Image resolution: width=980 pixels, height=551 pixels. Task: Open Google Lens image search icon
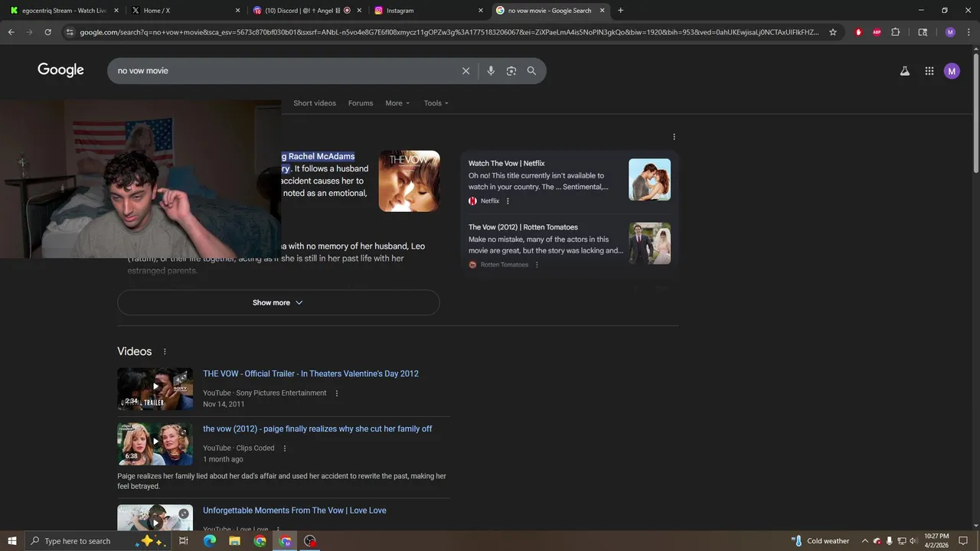tap(511, 70)
